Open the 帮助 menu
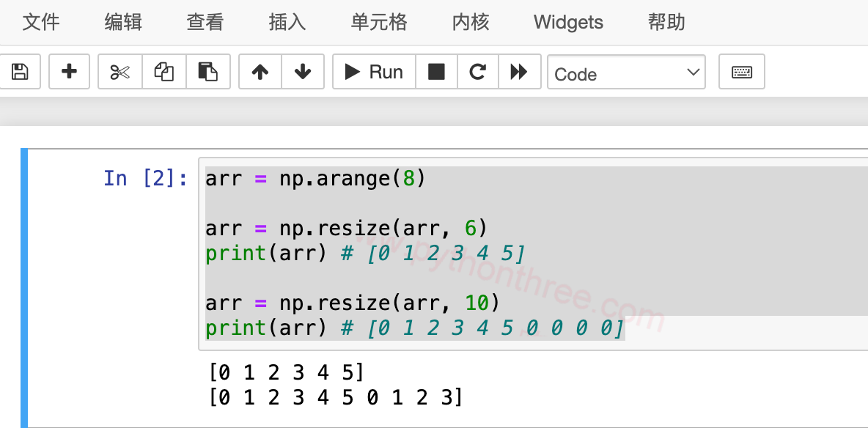 [x=666, y=23]
